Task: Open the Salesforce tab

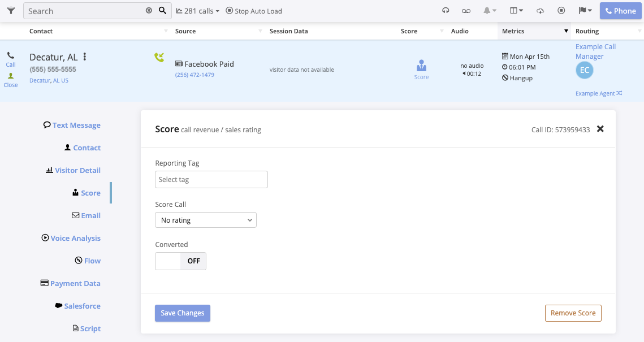Action: 77,306
